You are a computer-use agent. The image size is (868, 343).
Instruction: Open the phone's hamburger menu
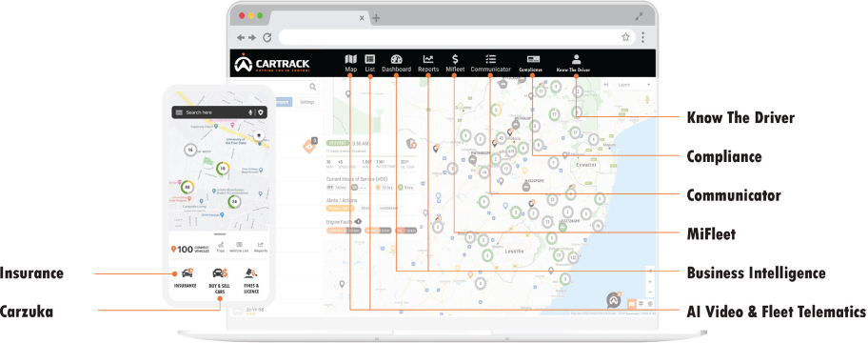pos(179,112)
